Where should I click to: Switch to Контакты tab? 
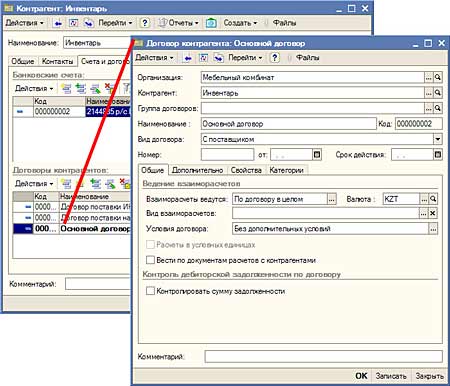(x=57, y=61)
